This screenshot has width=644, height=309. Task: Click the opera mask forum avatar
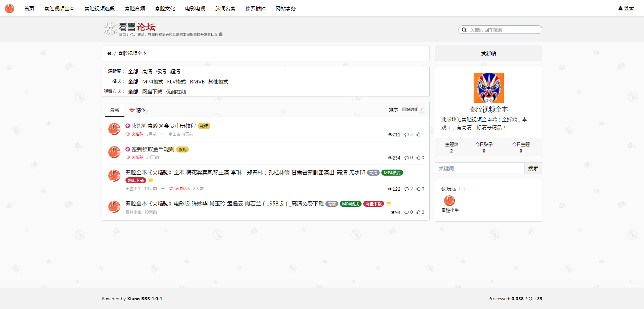pos(488,88)
